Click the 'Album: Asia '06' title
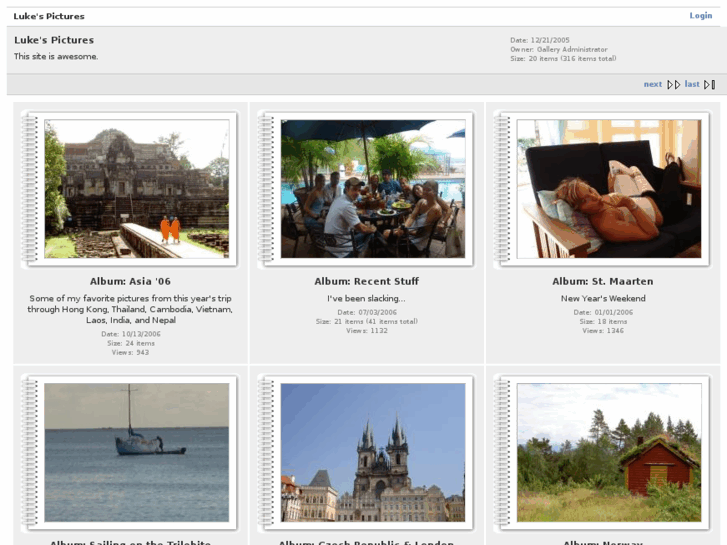This screenshot has height=545, width=727. click(130, 281)
